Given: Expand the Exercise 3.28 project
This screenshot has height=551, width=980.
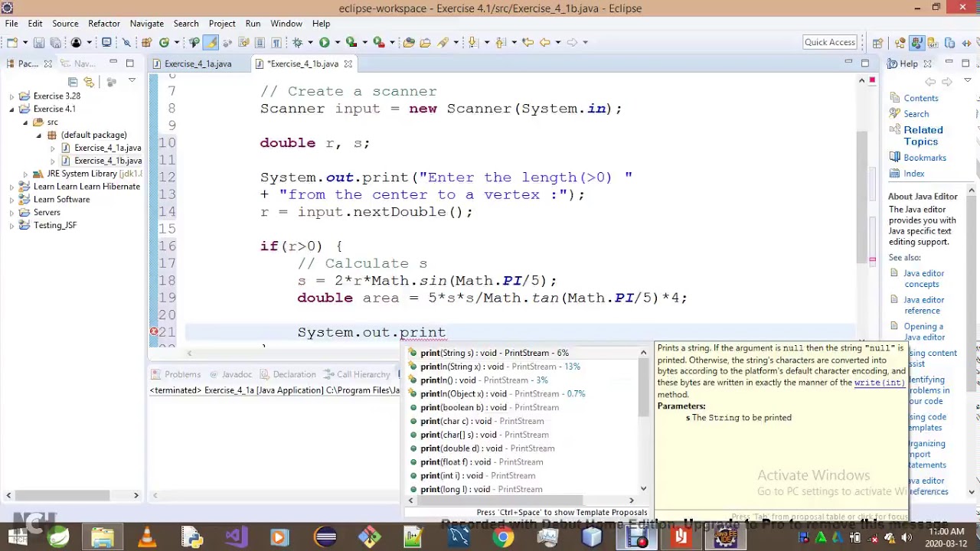Looking at the screenshot, I should 11,96.
